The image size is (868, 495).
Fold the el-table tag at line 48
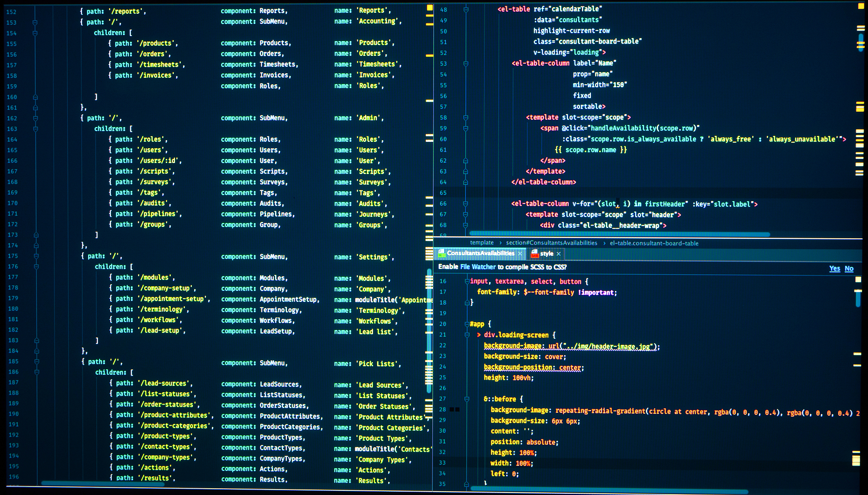466,9
